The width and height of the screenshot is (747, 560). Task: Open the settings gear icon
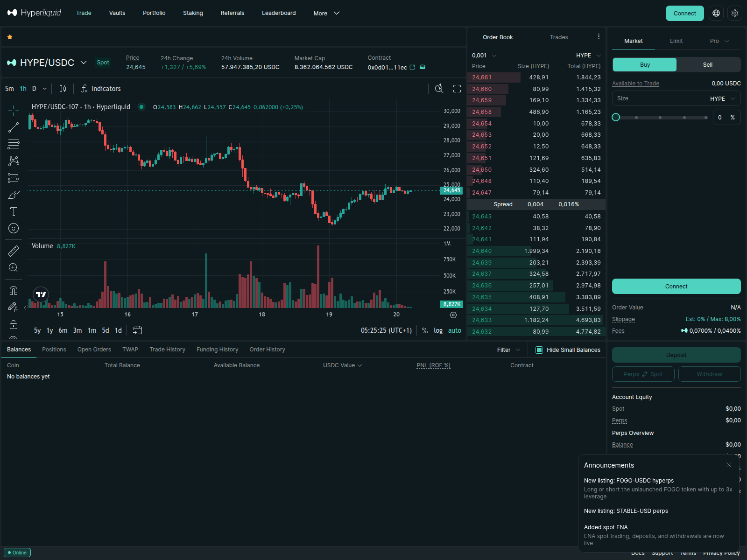point(735,13)
